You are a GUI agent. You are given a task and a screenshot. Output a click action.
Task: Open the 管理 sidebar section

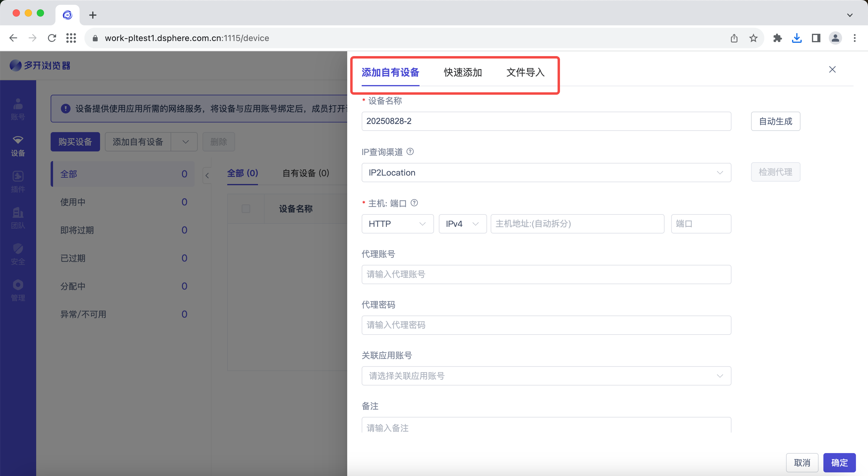[x=18, y=290]
